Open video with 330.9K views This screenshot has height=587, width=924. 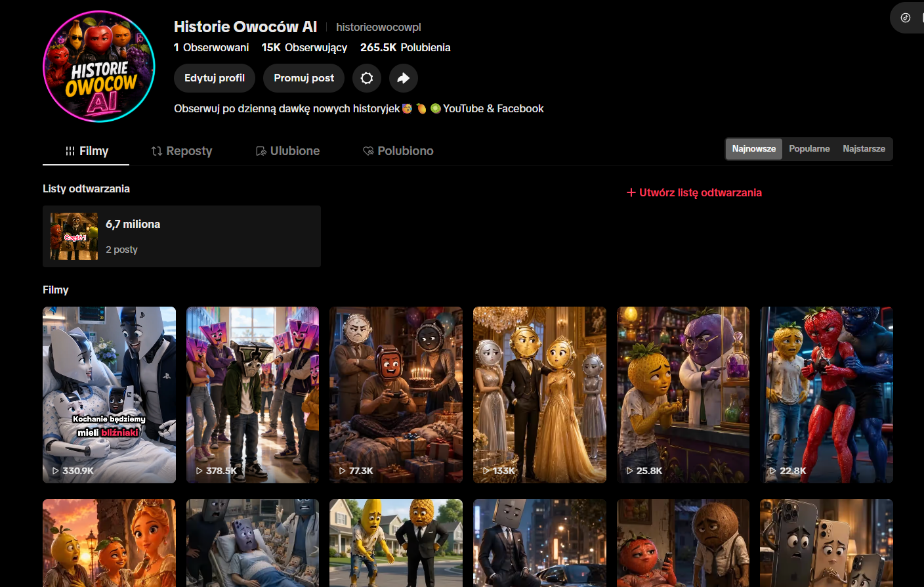pyautogui.click(x=109, y=395)
